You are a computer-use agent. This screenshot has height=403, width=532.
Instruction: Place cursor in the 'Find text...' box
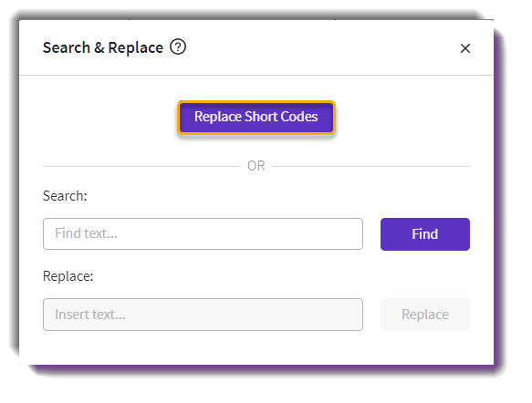coord(203,234)
